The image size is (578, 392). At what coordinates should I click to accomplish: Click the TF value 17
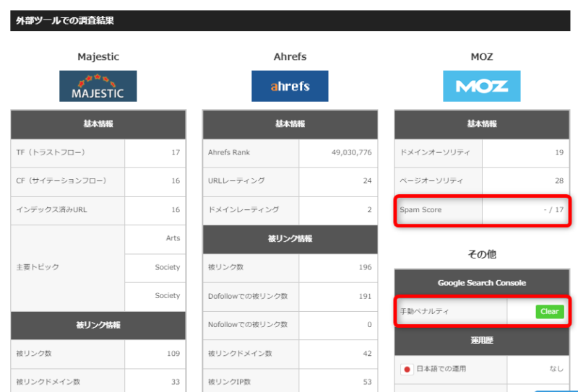[x=176, y=152]
